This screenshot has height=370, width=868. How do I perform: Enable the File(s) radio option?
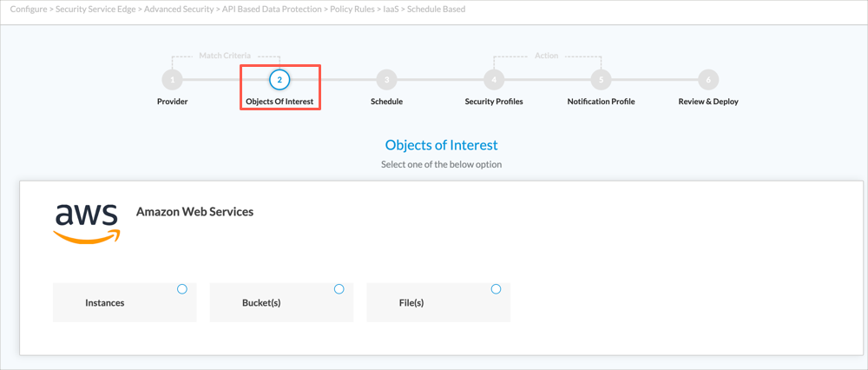pyautogui.click(x=496, y=289)
